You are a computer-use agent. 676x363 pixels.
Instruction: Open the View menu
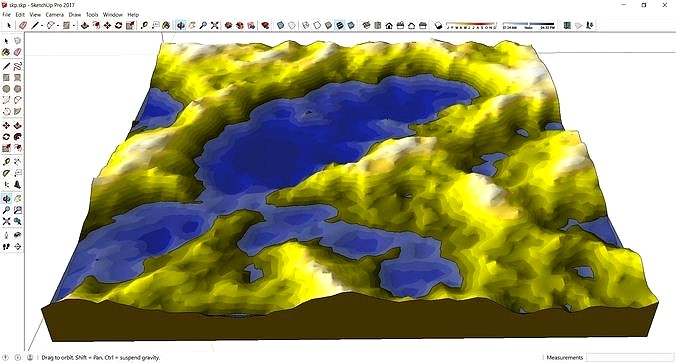click(35, 15)
